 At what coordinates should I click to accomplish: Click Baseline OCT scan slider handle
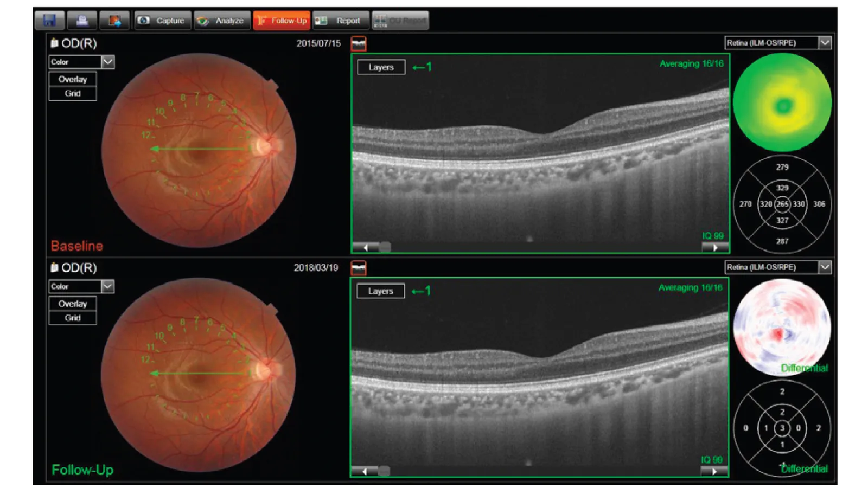click(385, 247)
